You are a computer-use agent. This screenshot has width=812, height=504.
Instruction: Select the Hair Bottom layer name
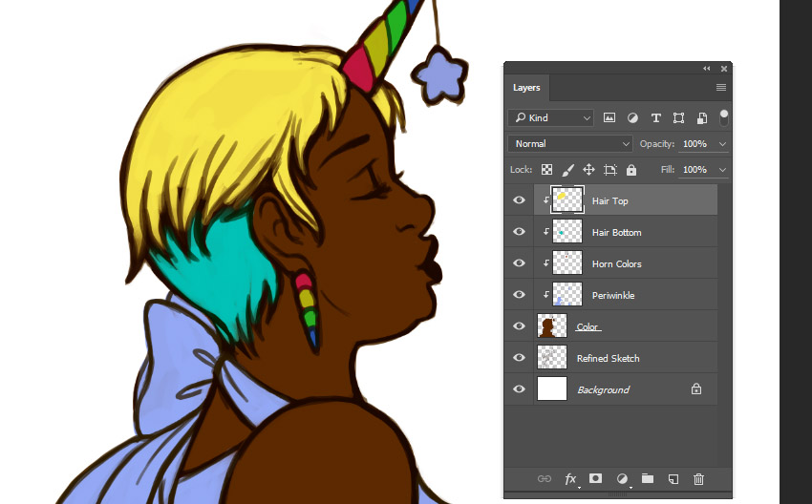tap(616, 232)
